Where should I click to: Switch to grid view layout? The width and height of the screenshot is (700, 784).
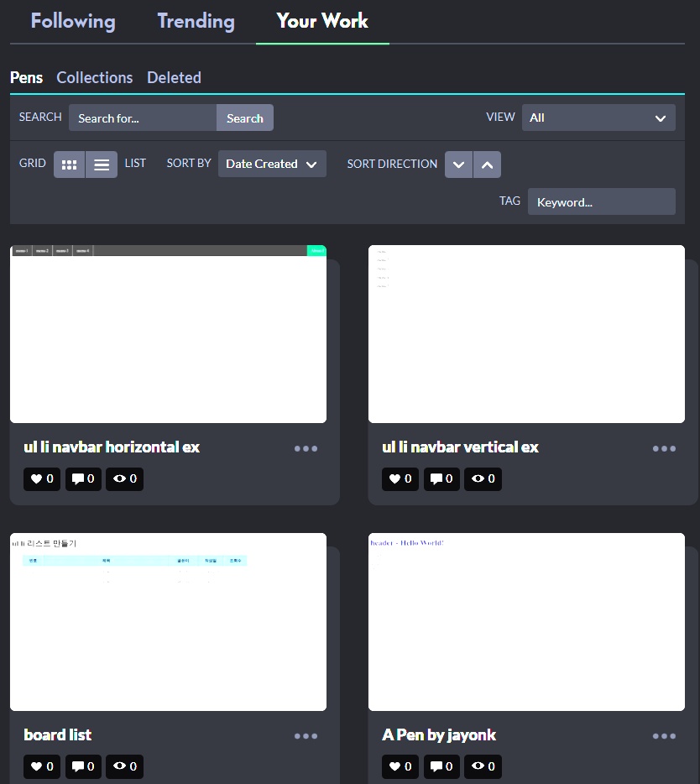point(69,164)
